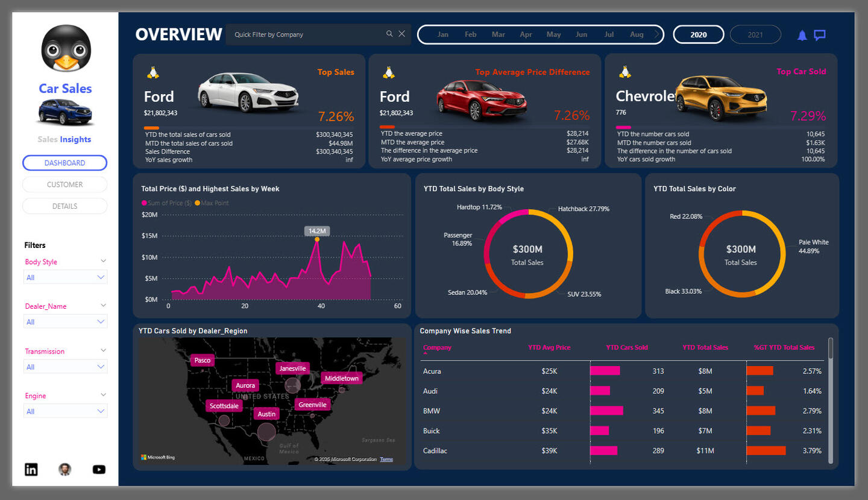This screenshot has width=868, height=500.
Task: Click the notification bell icon
Action: (802, 35)
